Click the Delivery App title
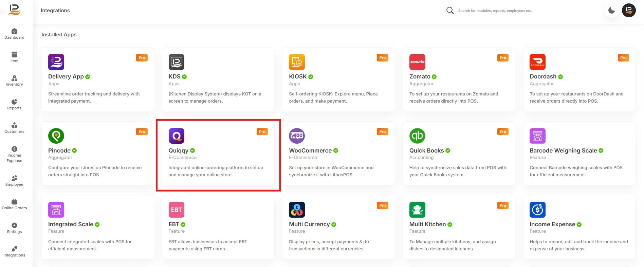Screen dimensions: 644x267 (66, 76)
